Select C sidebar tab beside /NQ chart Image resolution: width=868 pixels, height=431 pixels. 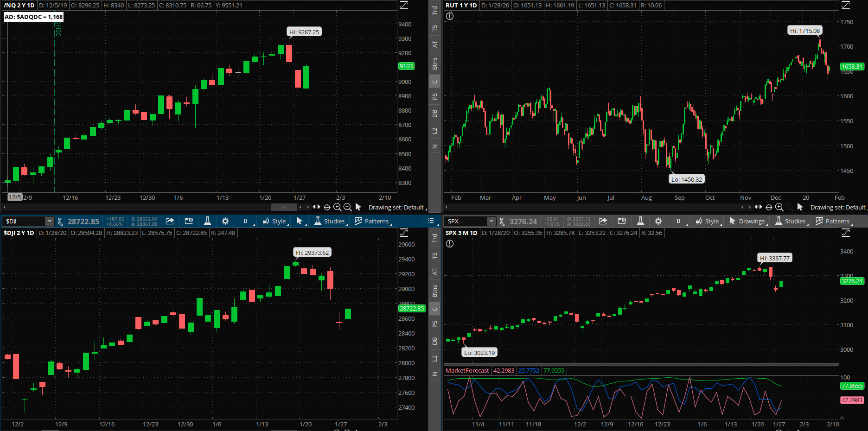pos(434,82)
